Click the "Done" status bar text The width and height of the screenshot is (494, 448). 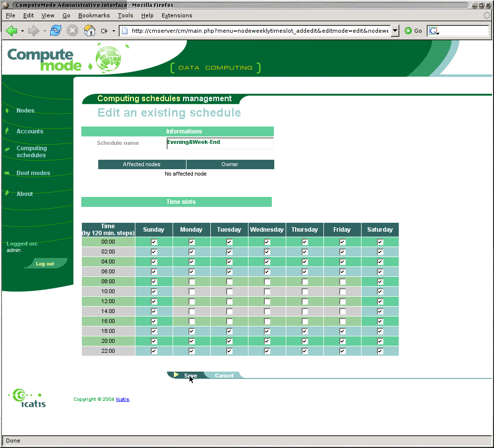(13, 441)
